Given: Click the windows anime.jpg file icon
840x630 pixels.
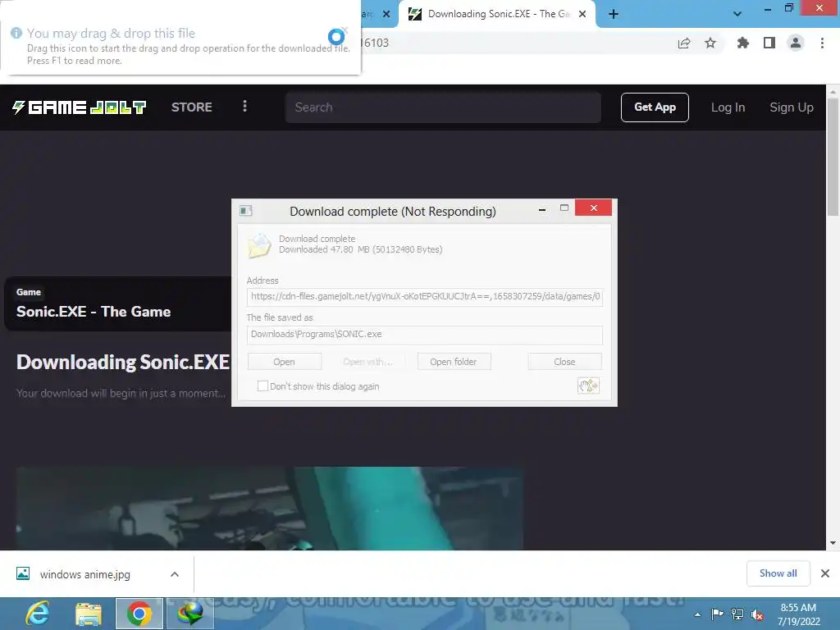Looking at the screenshot, I should tap(23, 573).
